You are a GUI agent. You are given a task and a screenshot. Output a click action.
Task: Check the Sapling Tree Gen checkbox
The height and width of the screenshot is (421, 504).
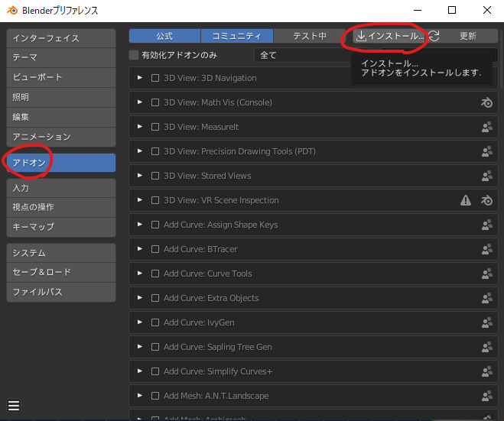coord(155,347)
